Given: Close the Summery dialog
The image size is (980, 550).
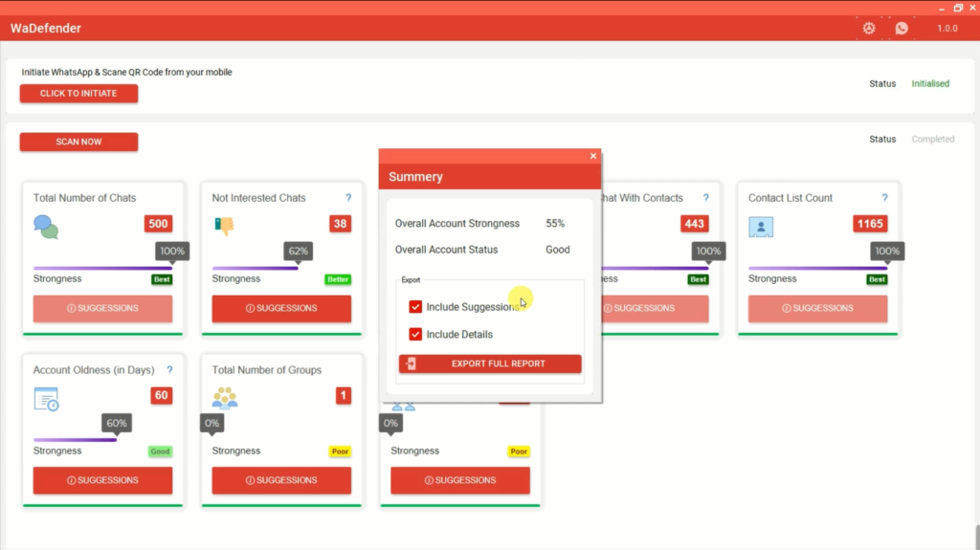Looking at the screenshot, I should [593, 156].
